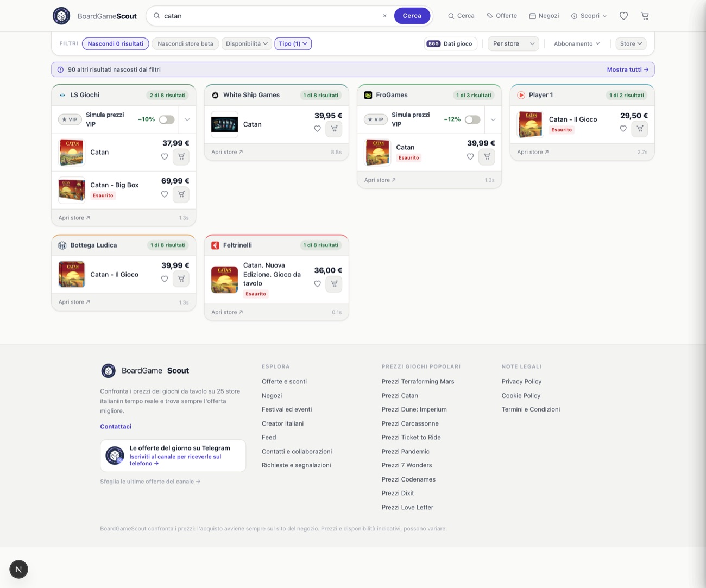Enable FroGames VIP price simulation switch
The image size is (706, 588).
click(472, 119)
